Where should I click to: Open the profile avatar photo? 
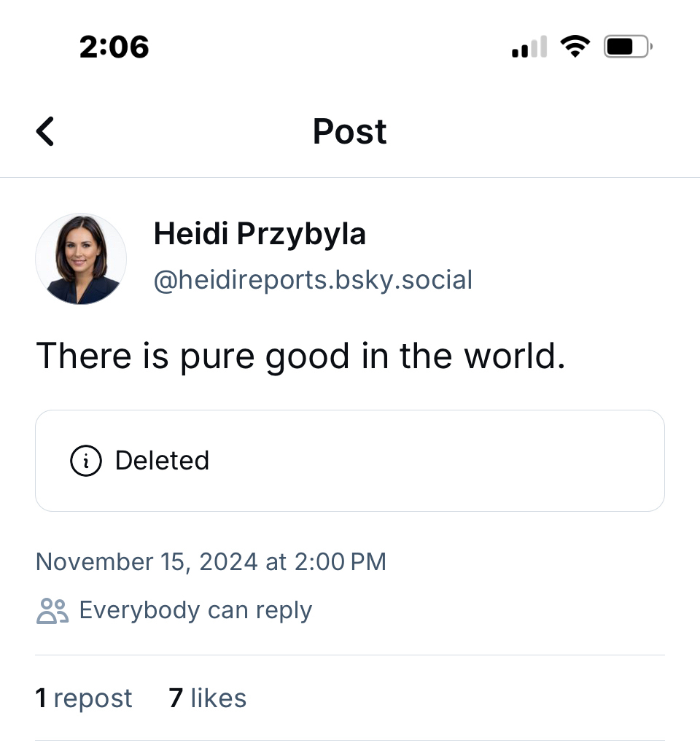[x=81, y=259]
